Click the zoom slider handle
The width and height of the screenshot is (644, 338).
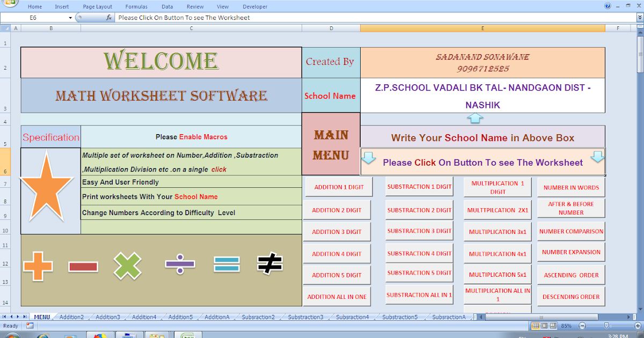(x=606, y=326)
